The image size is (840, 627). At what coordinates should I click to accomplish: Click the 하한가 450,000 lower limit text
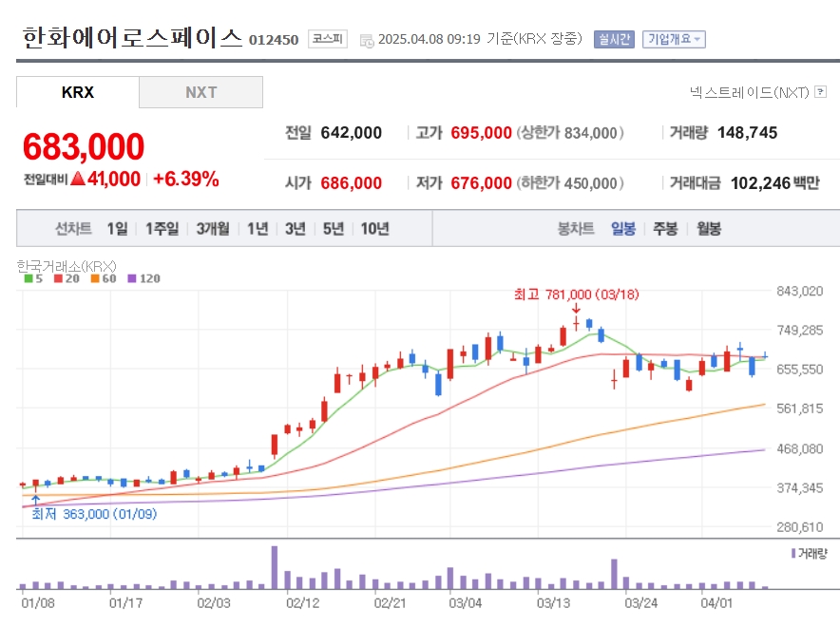(570, 183)
